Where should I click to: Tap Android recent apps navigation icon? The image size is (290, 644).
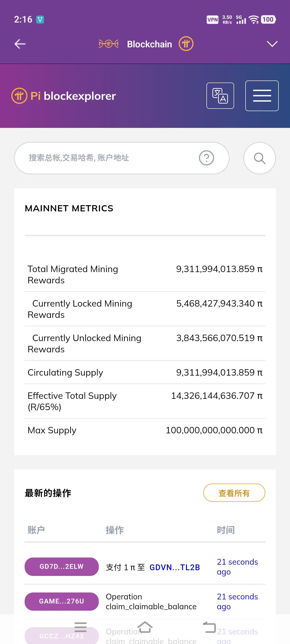pos(81,627)
